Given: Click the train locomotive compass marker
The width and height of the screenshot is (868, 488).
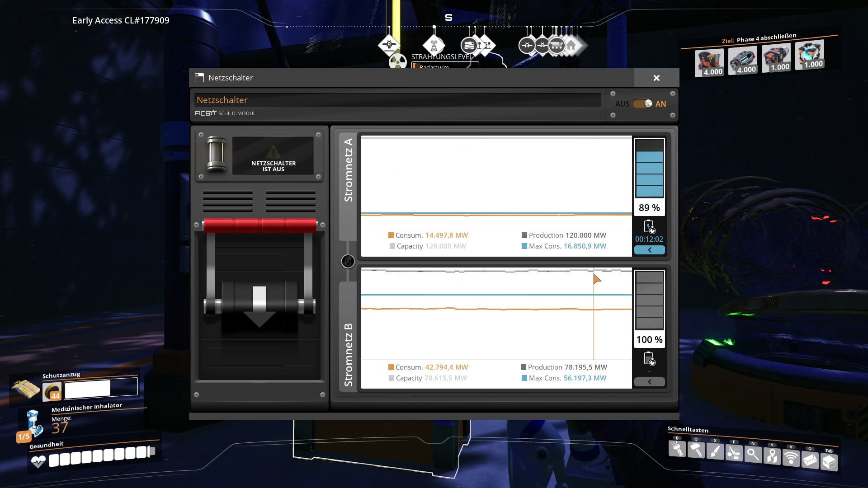Looking at the screenshot, I should click(469, 45).
